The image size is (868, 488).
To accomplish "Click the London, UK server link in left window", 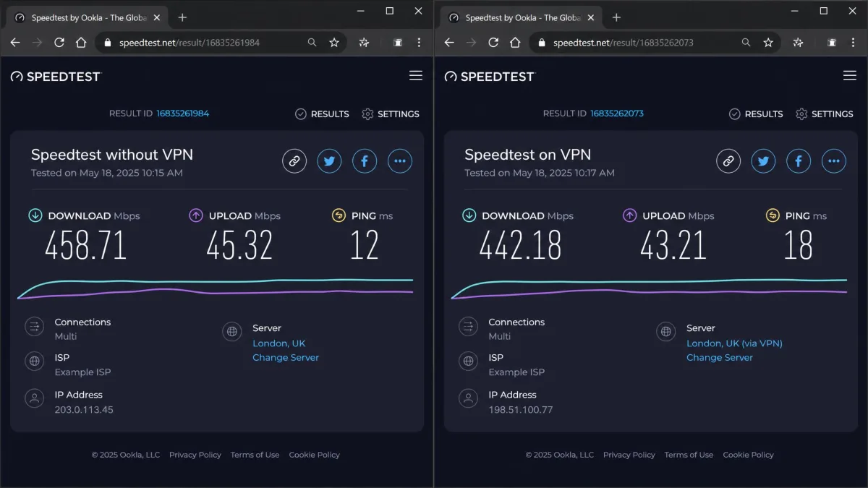I will [x=279, y=343].
